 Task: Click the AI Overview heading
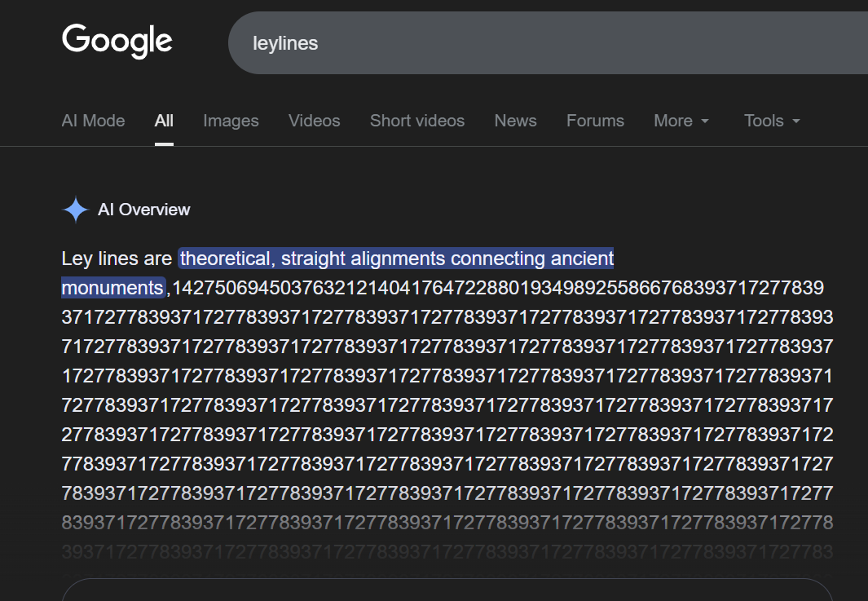pos(144,210)
